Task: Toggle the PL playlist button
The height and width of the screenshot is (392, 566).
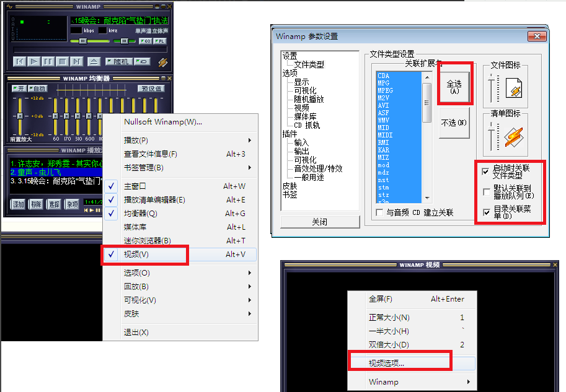Action: point(160,41)
